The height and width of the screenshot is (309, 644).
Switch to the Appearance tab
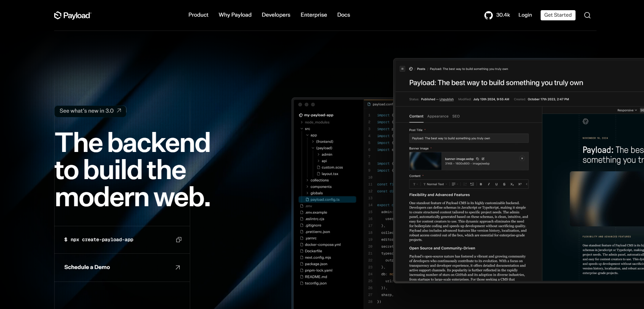click(x=438, y=116)
